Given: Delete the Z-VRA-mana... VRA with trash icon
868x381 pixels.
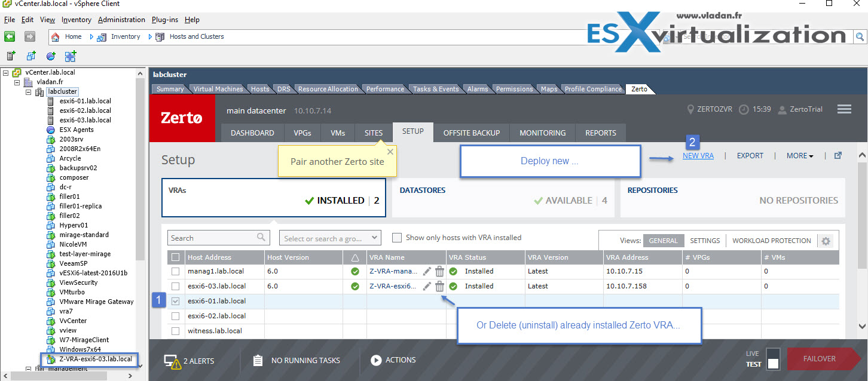Looking at the screenshot, I should 439,271.
